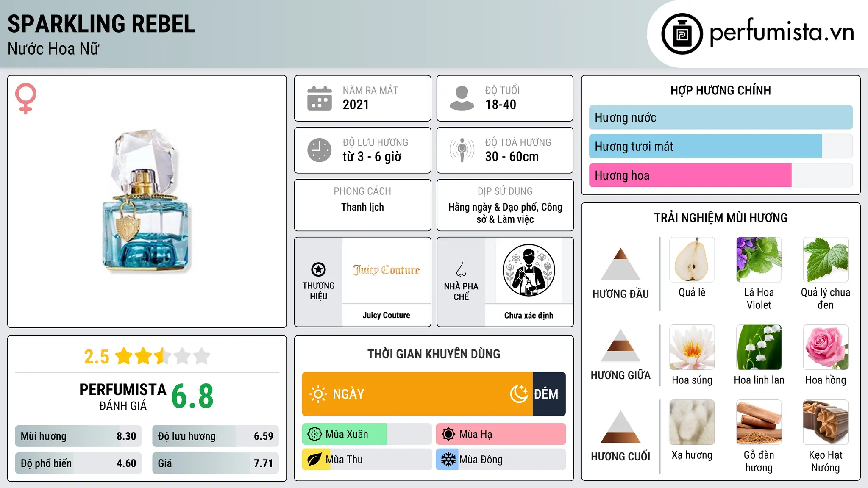Click the top-note pyramid icon Hương đầu
The height and width of the screenshot is (488, 868).
pyautogui.click(x=620, y=264)
